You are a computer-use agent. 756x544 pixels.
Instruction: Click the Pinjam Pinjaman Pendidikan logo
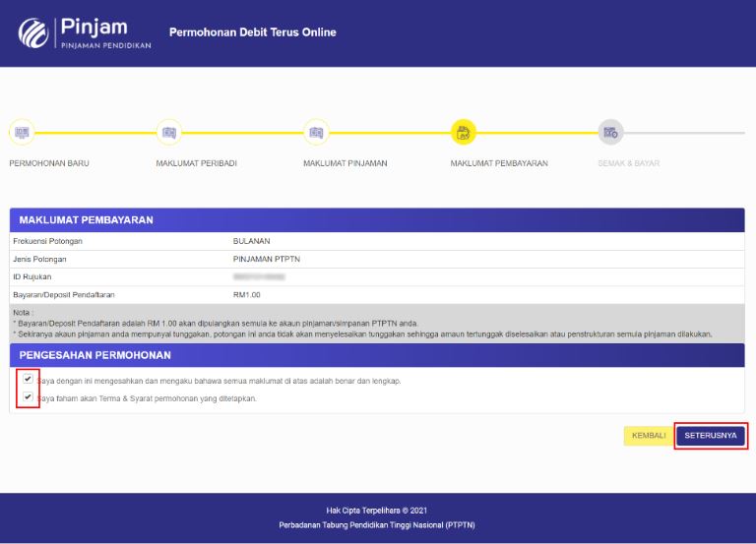click(85, 34)
